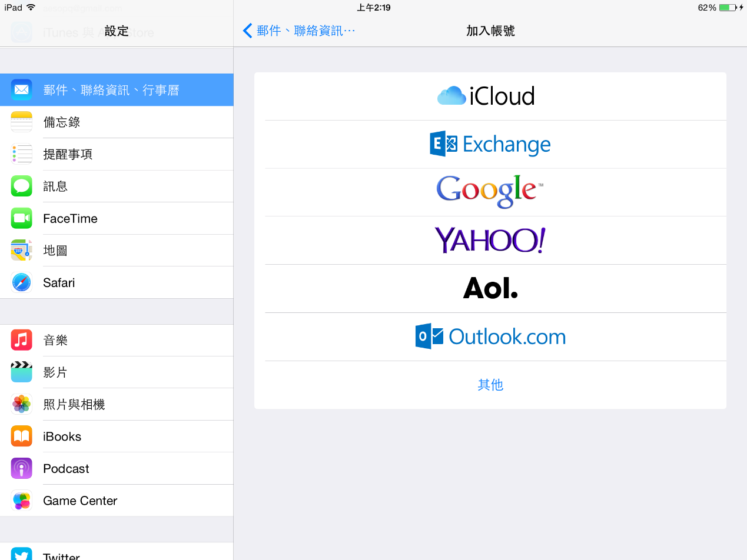This screenshot has width=747, height=560.
Task: Tap the iCloud cloud logo
Action: (451, 96)
